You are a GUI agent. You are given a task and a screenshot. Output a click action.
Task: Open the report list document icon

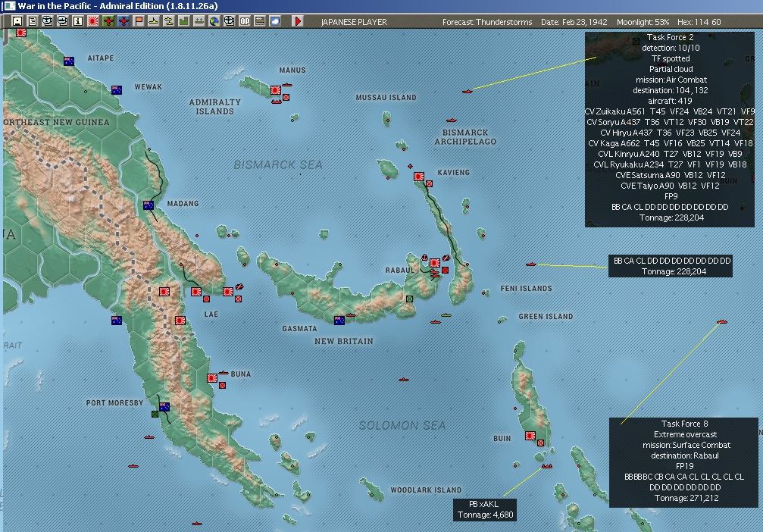(x=33, y=21)
